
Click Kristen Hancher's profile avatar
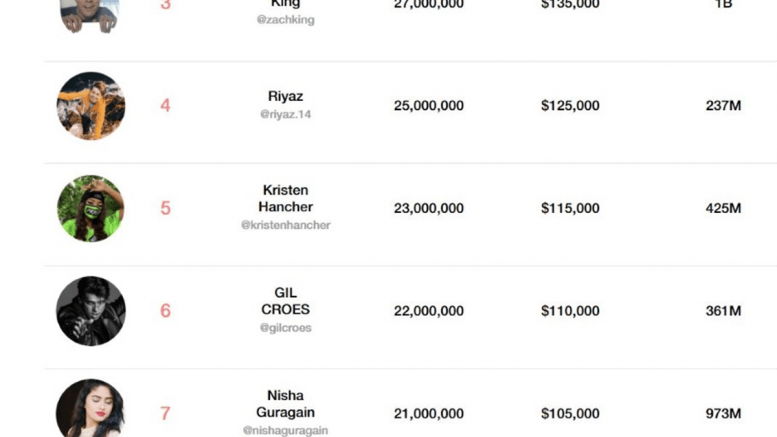(91, 208)
